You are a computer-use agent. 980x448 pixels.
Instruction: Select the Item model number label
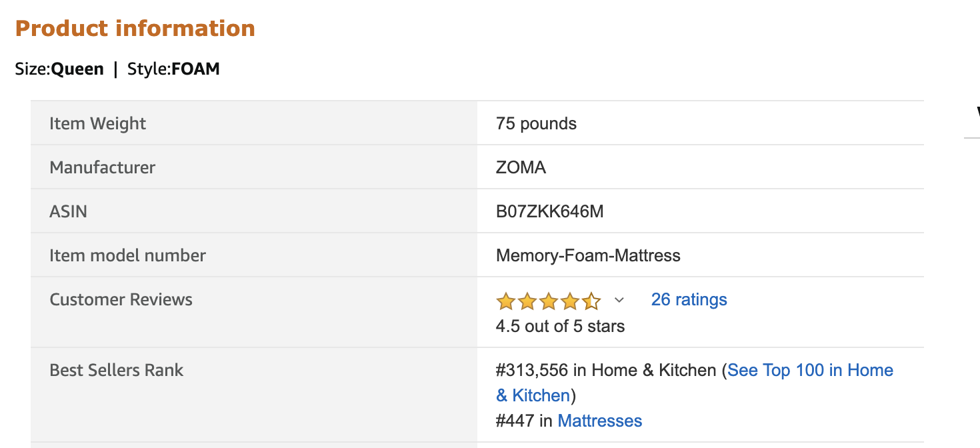point(127,255)
